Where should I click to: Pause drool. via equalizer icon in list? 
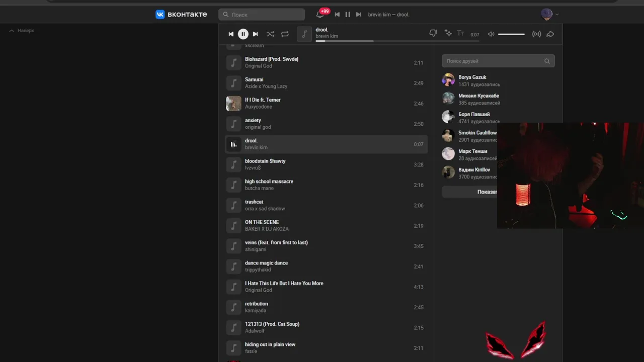pyautogui.click(x=233, y=144)
